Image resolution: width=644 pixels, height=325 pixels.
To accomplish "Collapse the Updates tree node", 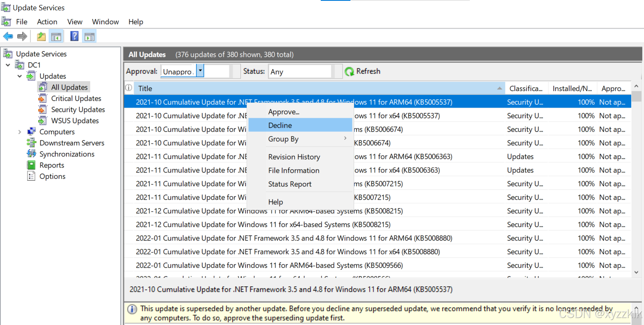I will tap(19, 76).
